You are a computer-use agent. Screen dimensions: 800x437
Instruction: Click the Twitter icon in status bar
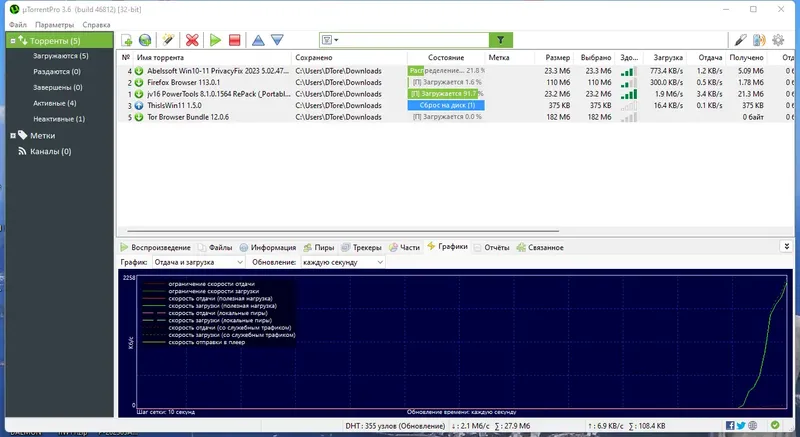coord(741,425)
